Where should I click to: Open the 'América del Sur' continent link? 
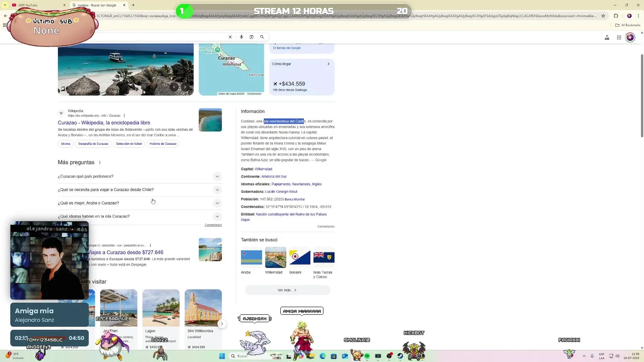(274, 176)
